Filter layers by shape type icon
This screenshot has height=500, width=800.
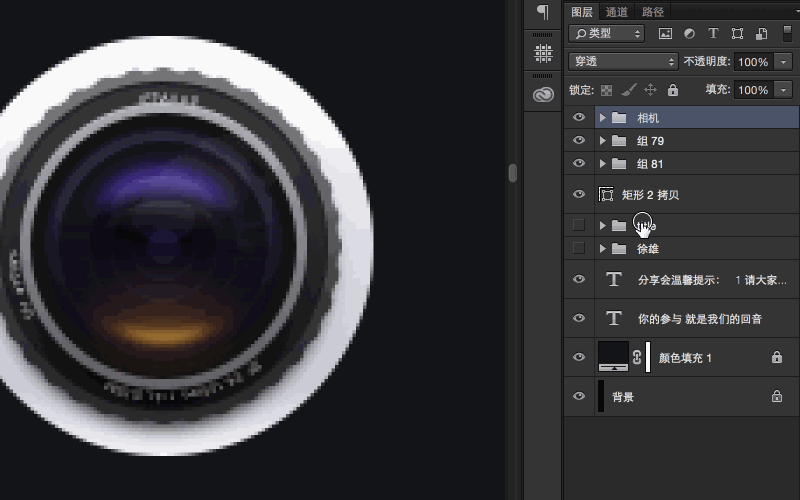[737, 33]
